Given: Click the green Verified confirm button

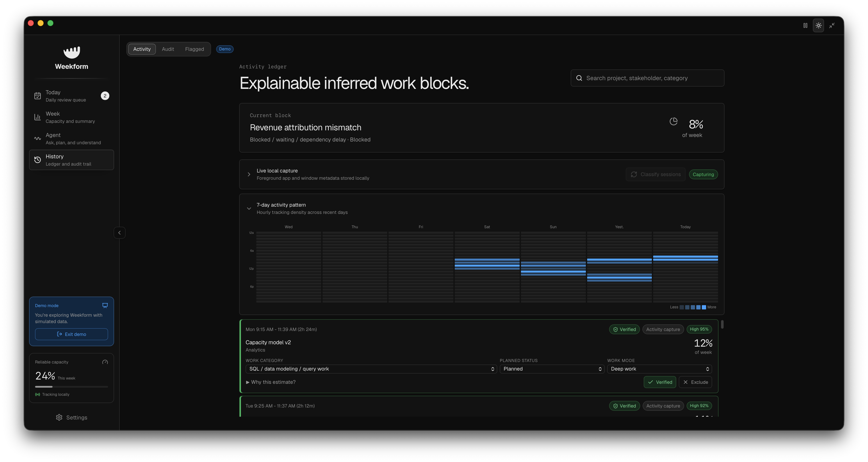Looking at the screenshot, I should (660, 382).
